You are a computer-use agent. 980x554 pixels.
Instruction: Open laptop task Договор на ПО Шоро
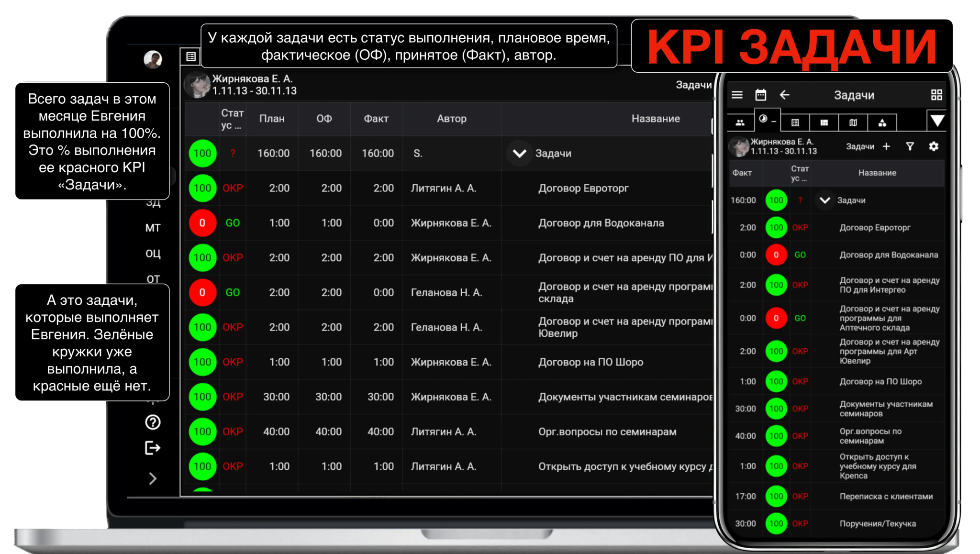point(590,362)
